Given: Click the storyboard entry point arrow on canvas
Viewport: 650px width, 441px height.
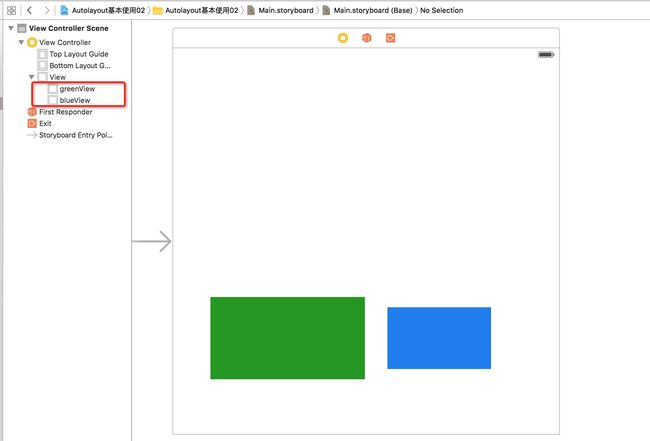Looking at the screenshot, I should (152, 241).
